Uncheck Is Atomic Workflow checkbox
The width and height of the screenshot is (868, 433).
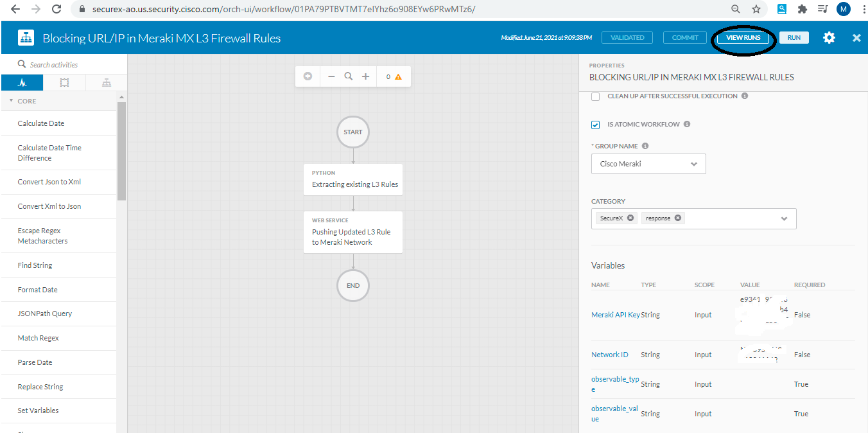point(595,125)
